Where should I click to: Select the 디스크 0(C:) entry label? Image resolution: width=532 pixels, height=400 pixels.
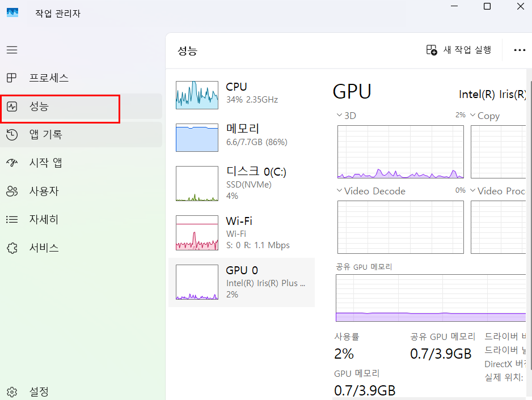256,171
